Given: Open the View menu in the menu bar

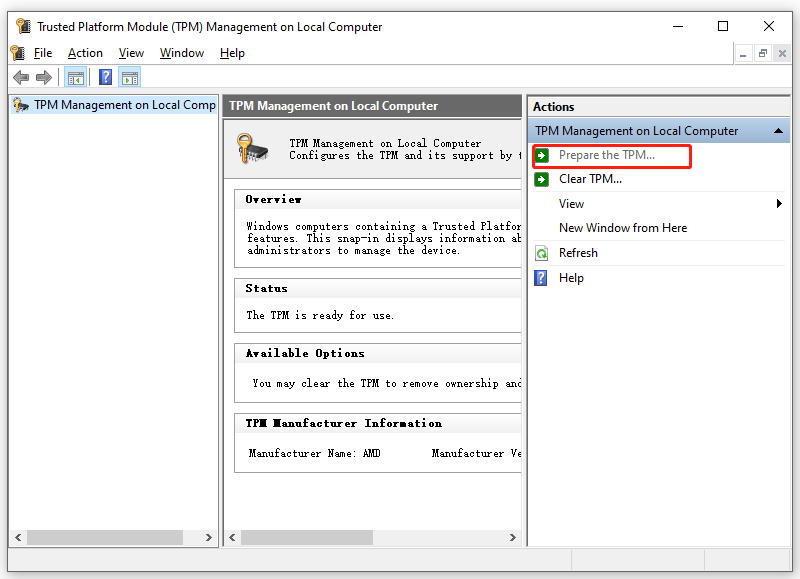Looking at the screenshot, I should click(x=131, y=53).
